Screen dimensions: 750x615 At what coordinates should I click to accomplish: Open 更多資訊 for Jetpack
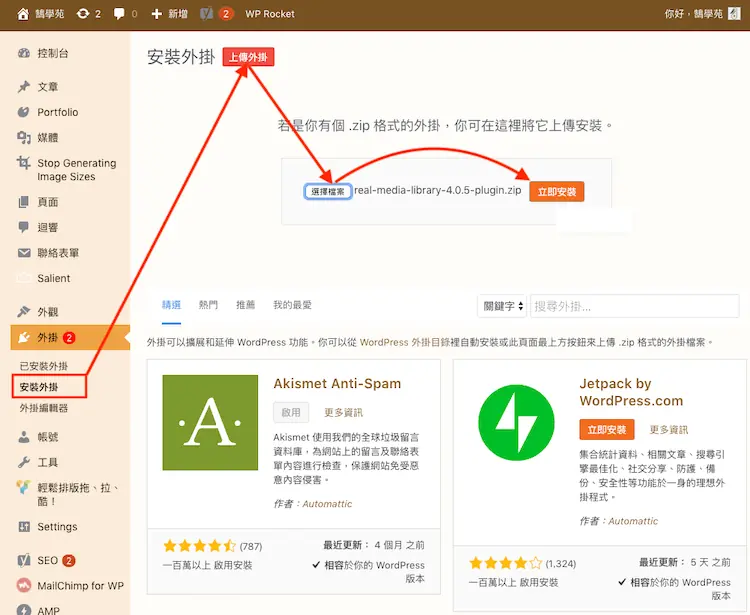point(669,429)
